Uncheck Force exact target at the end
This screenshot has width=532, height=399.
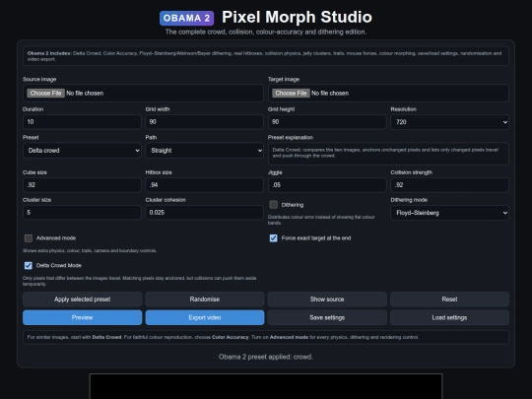click(274, 238)
